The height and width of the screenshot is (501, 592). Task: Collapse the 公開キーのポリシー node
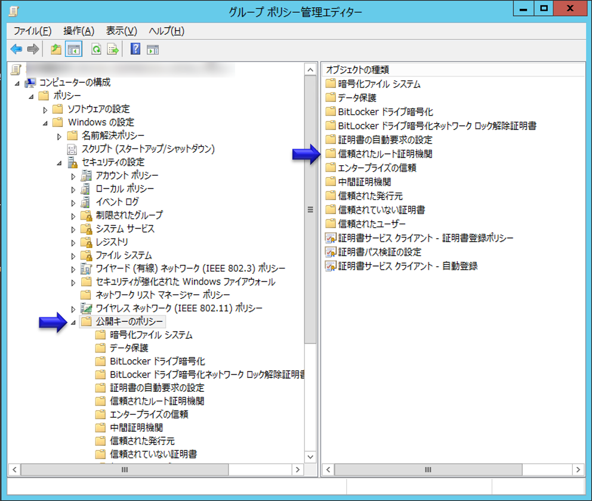click(x=73, y=322)
